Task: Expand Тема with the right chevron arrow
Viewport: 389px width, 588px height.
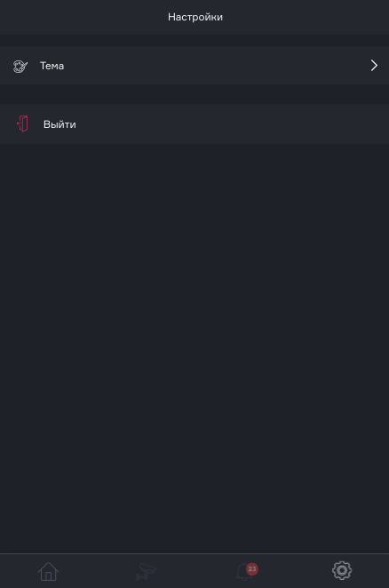Action: (x=374, y=66)
